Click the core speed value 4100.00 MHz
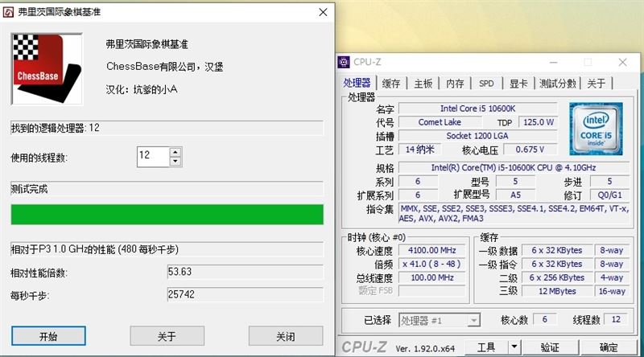The image size is (644, 357). point(432,250)
